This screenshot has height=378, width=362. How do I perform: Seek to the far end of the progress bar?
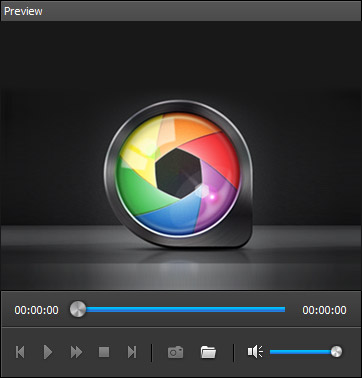[284, 309]
